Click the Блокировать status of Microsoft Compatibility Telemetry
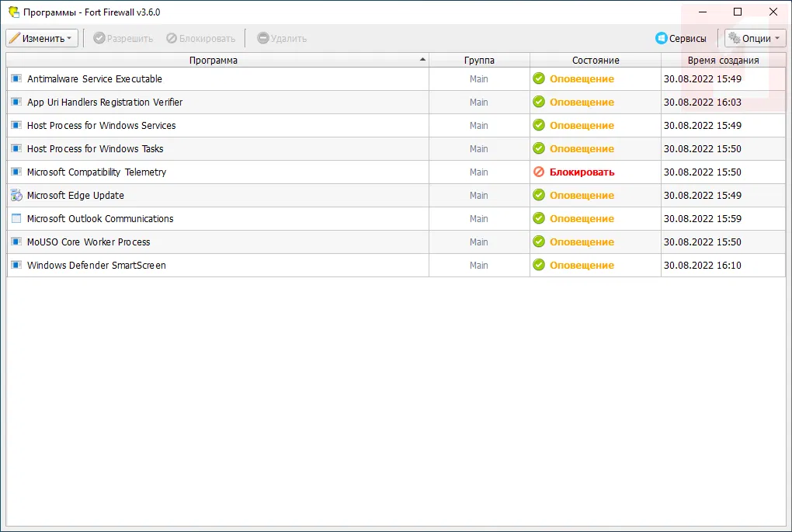Viewport: 792px width, 532px height. [582, 172]
